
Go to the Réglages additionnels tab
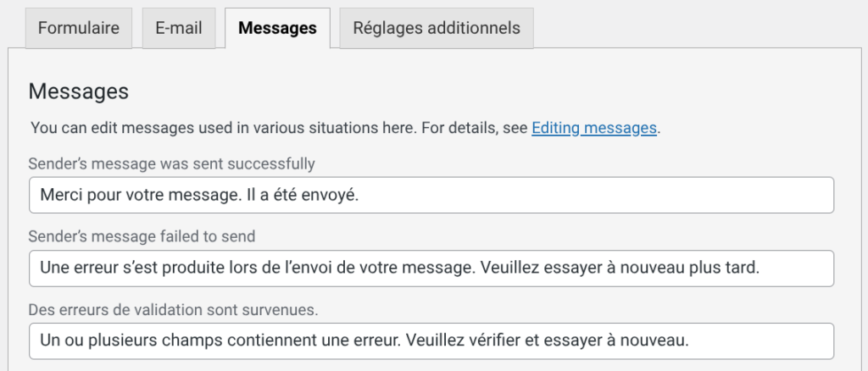point(436,28)
